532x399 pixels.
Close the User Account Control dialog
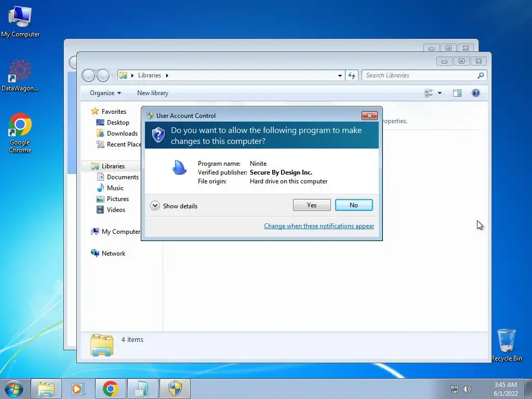(369, 116)
